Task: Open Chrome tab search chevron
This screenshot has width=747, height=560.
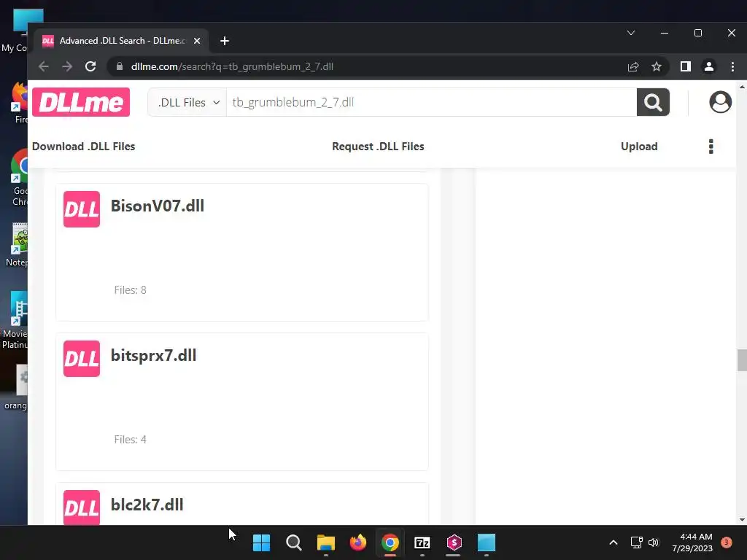Action: 631,33
